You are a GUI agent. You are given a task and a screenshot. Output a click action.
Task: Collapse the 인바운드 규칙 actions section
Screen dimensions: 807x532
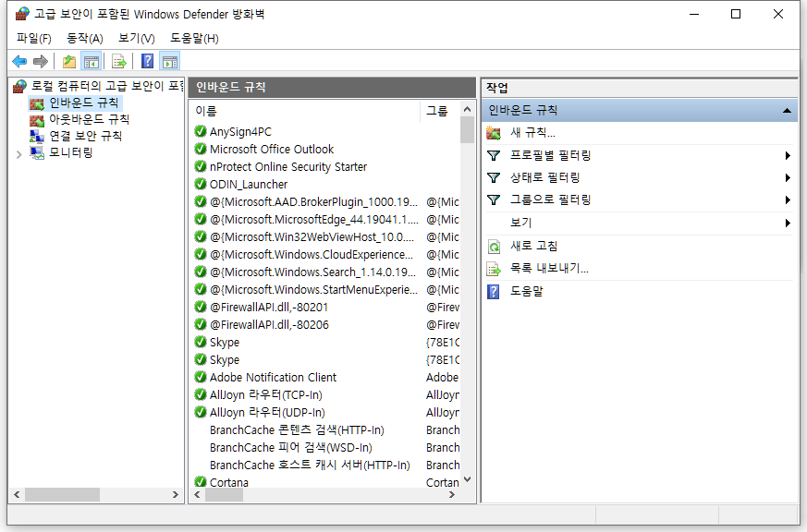(x=787, y=111)
